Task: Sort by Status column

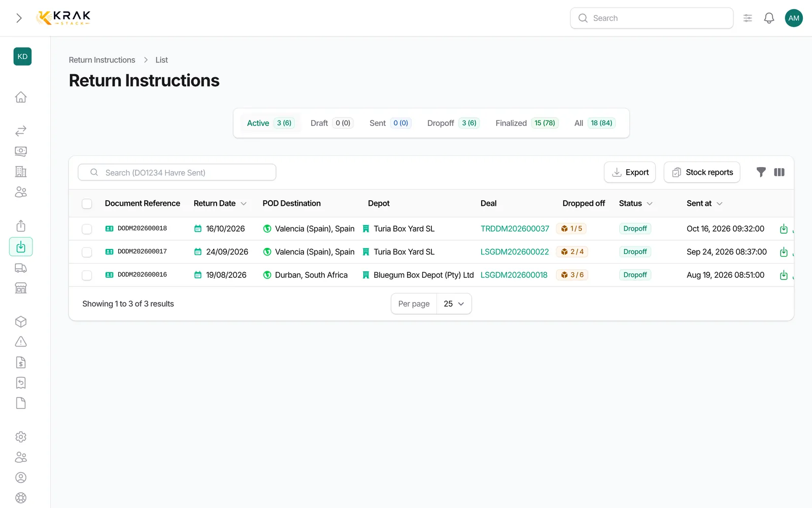Action: coord(635,203)
